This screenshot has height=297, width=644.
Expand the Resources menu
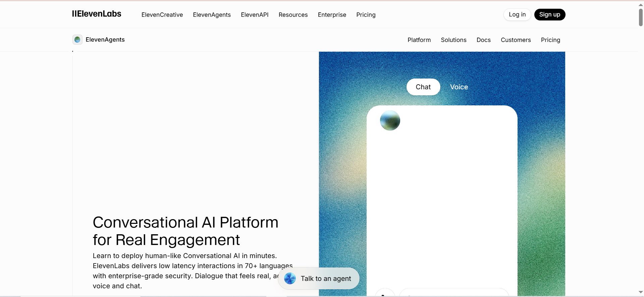tap(293, 15)
